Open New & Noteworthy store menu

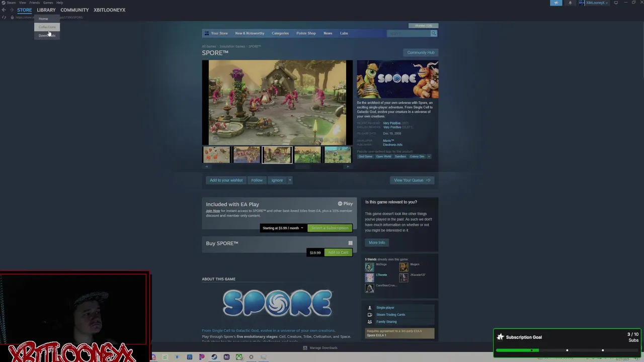pyautogui.click(x=250, y=33)
